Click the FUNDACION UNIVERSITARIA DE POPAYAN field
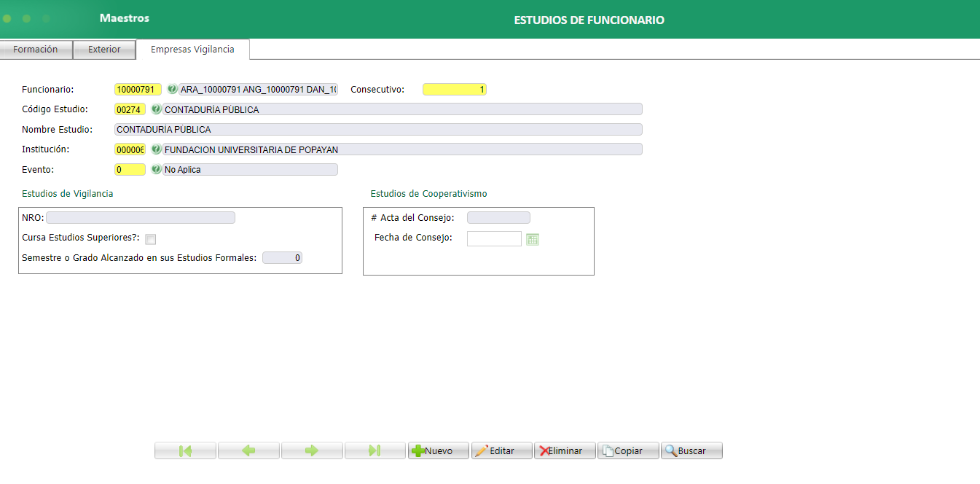The height and width of the screenshot is (484, 980). (x=403, y=149)
